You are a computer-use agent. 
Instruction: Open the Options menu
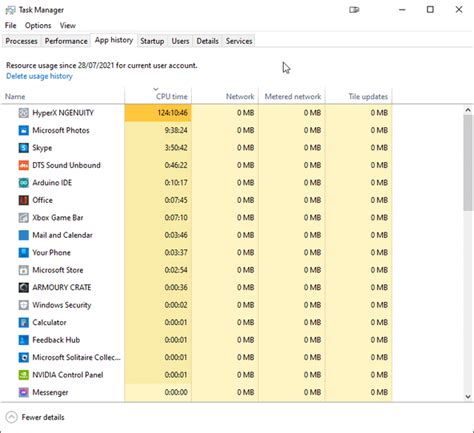tap(38, 25)
